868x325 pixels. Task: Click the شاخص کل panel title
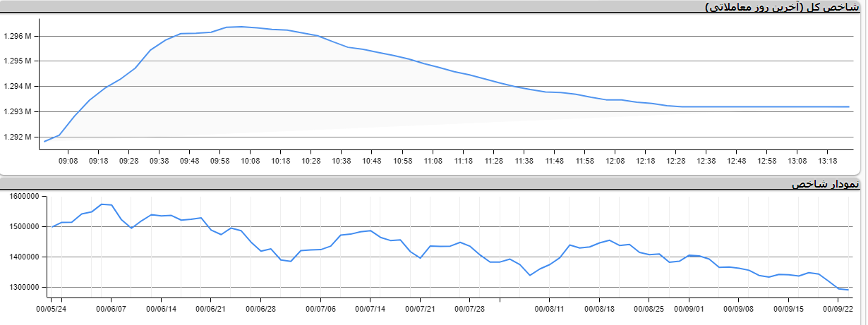click(x=783, y=7)
